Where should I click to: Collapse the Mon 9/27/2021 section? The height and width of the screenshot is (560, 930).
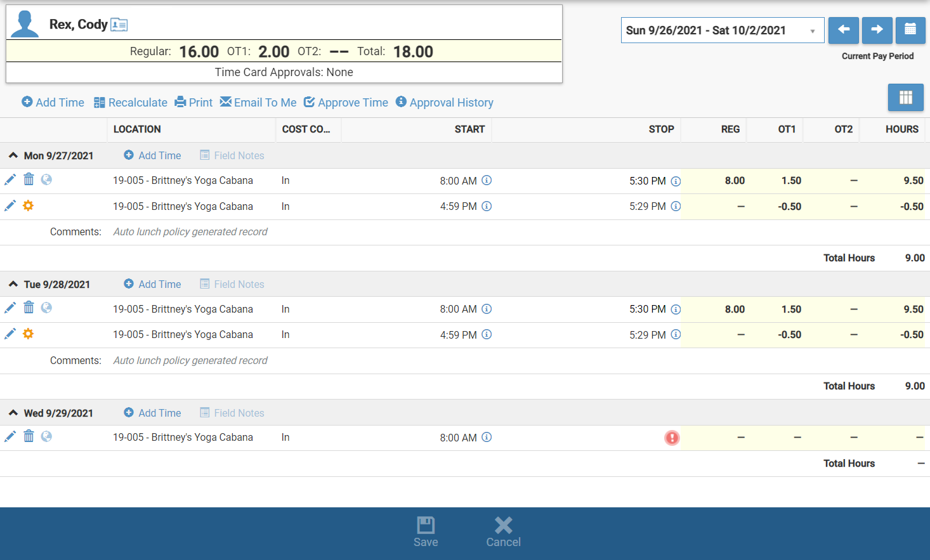(x=13, y=155)
